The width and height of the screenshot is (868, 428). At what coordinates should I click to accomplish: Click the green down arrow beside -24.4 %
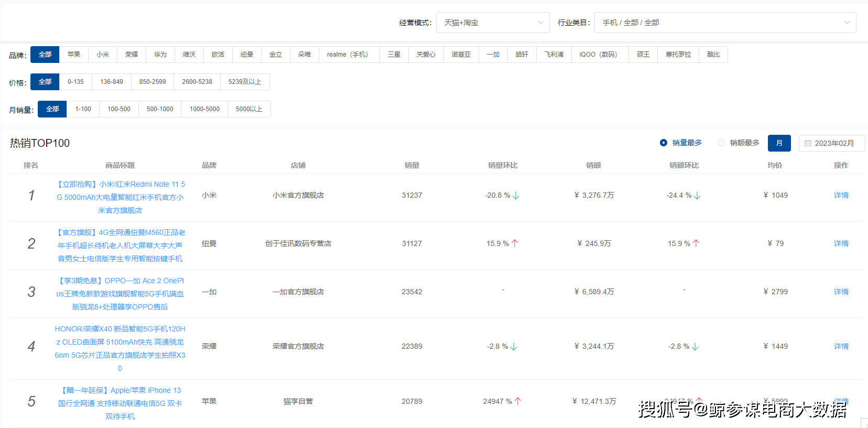[x=697, y=196]
